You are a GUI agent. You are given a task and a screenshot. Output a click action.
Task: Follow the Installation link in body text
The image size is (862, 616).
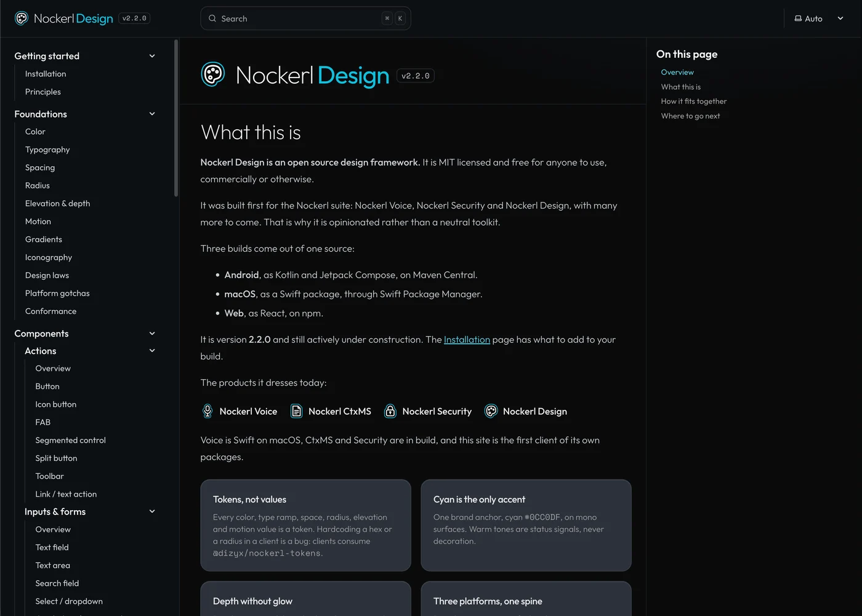click(467, 340)
